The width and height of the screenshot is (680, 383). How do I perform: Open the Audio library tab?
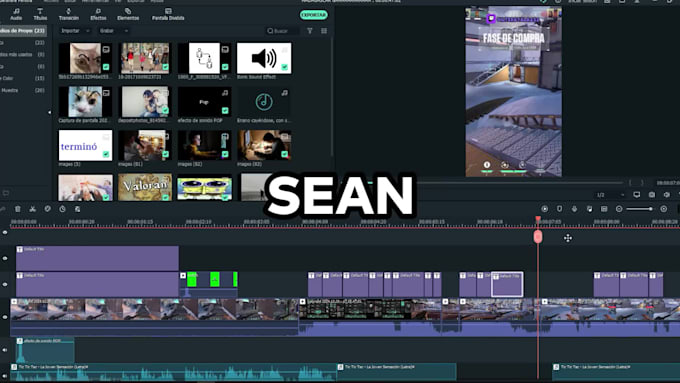coord(16,14)
